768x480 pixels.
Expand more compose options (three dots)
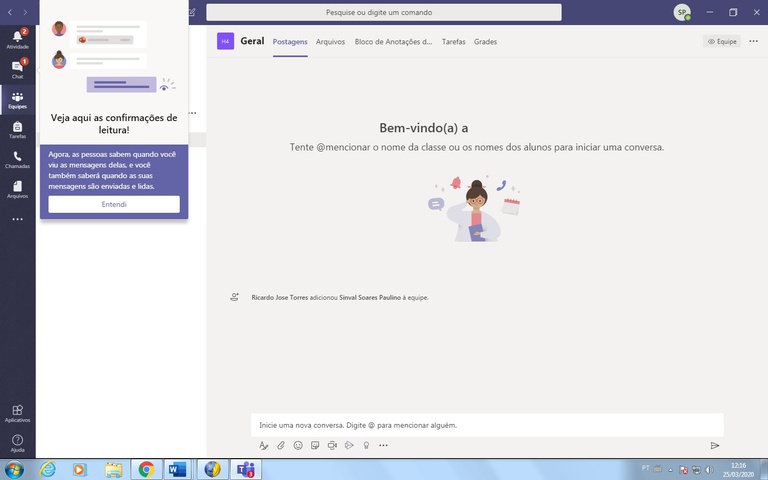383,445
